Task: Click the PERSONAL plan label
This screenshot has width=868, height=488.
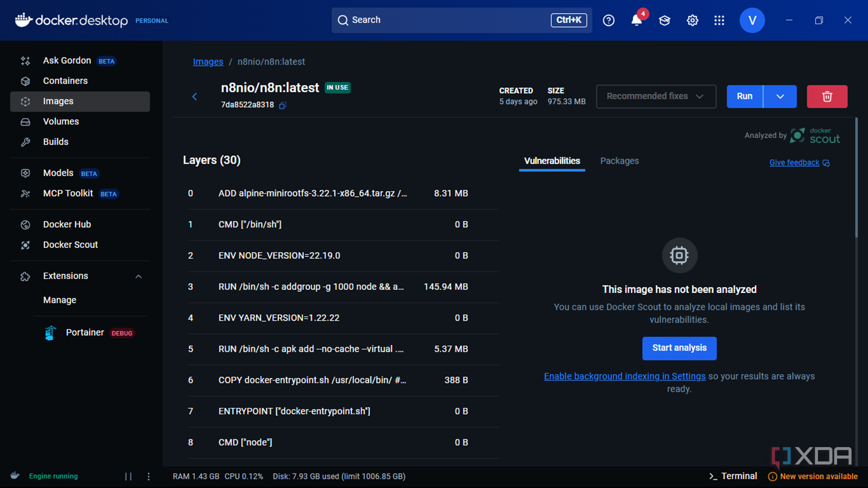Action: 151,21
